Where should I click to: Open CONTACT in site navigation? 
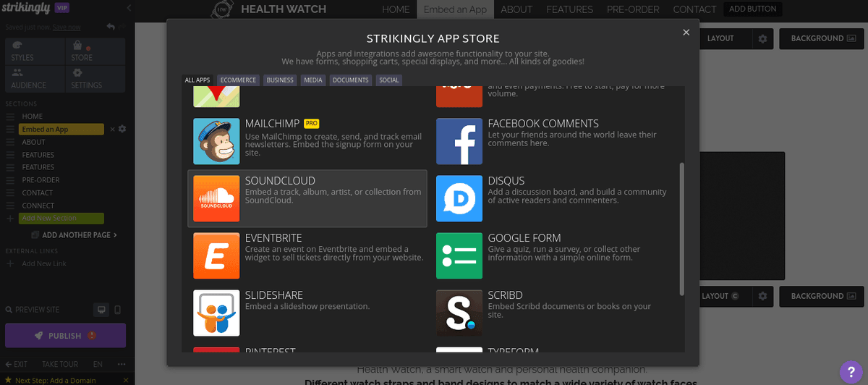click(694, 9)
